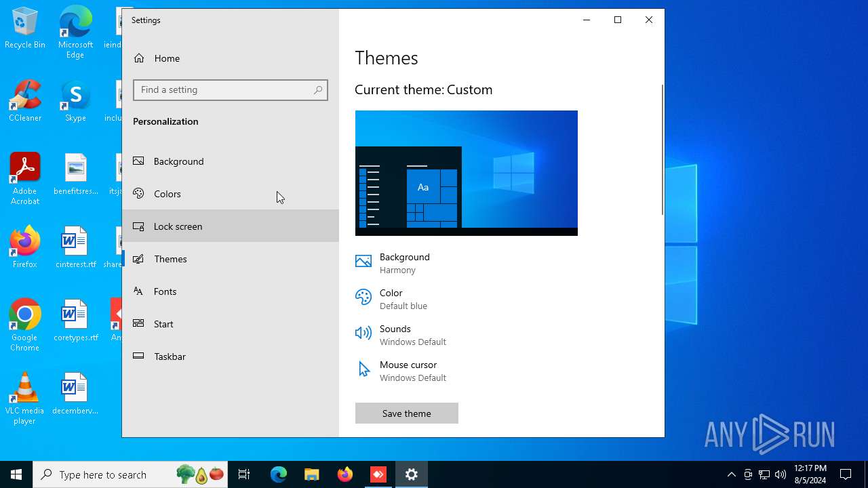Click the Themes brush icon in sidebar
Image resolution: width=868 pixels, height=488 pixels.
138,259
